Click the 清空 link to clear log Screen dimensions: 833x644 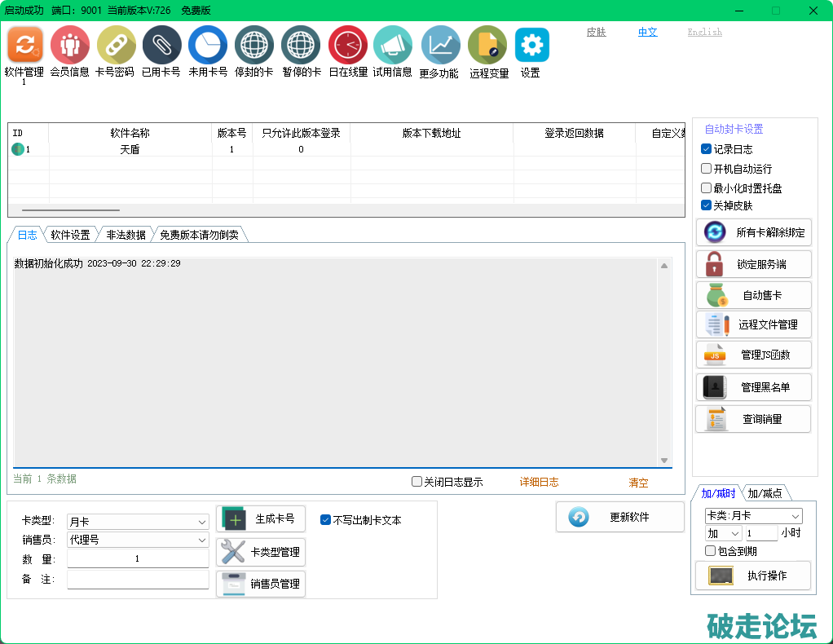(x=638, y=482)
